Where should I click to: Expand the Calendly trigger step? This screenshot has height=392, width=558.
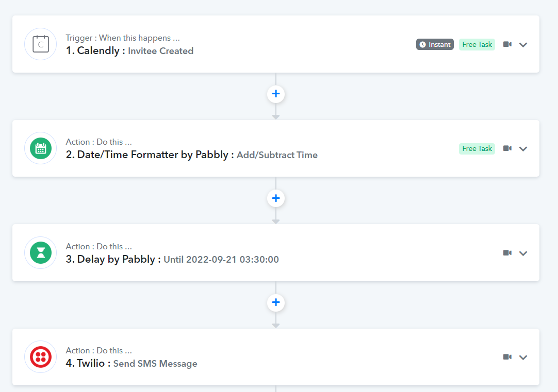point(523,45)
